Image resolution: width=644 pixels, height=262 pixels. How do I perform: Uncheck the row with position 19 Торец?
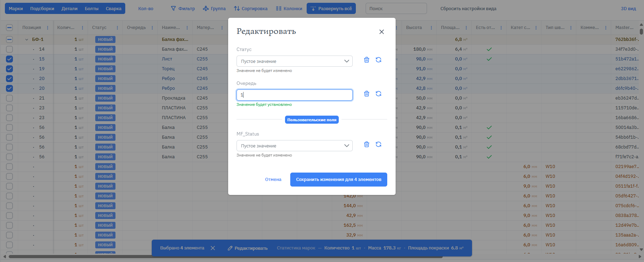click(x=9, y=69)
